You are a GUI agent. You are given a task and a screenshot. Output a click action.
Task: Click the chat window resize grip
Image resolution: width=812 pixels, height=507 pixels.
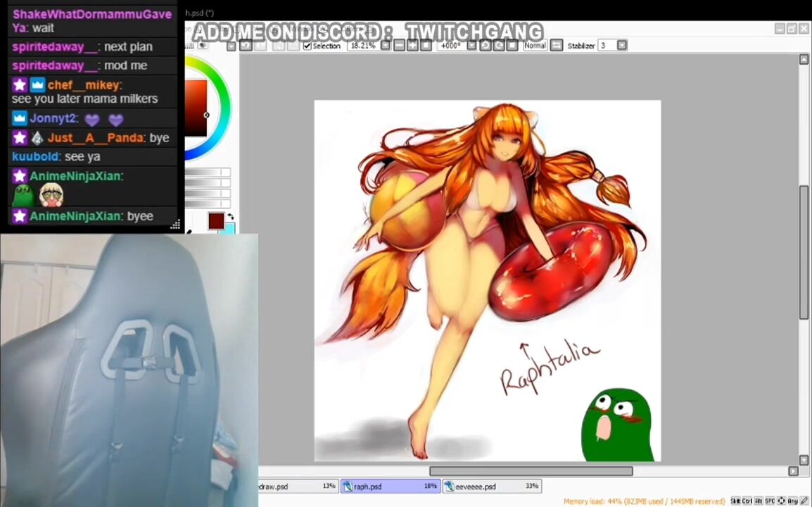pos(175,224)
